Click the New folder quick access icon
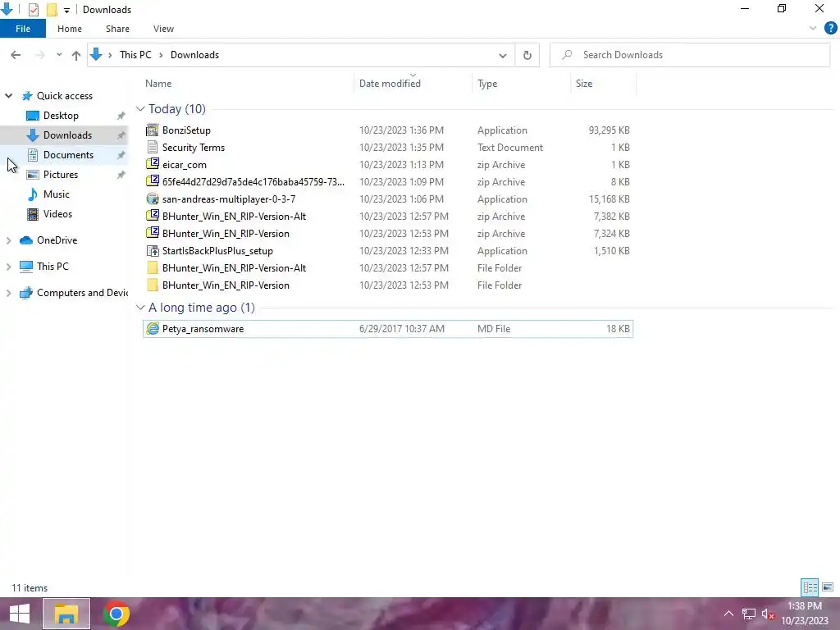This screenshot has height=630, width=840. pos(52,10)
